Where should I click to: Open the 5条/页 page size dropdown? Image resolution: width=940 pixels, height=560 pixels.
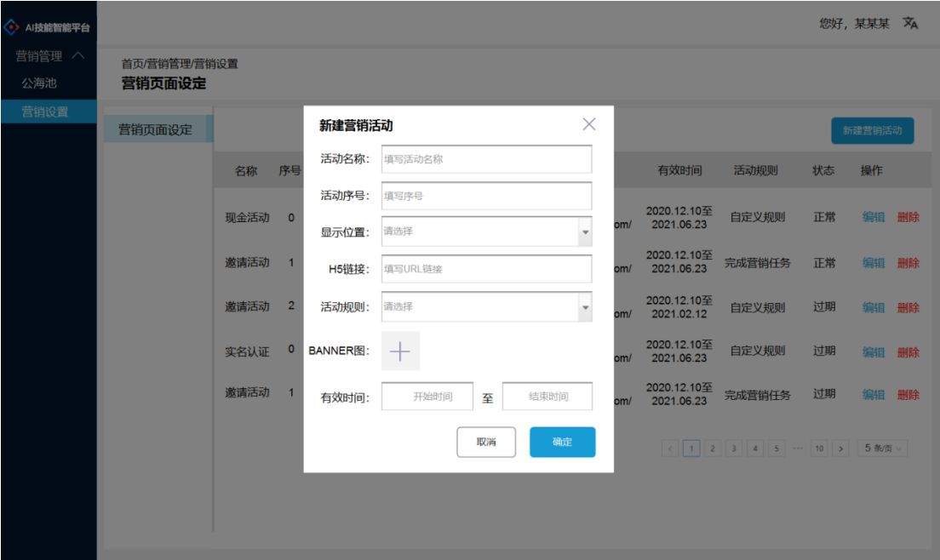[882, 449]
